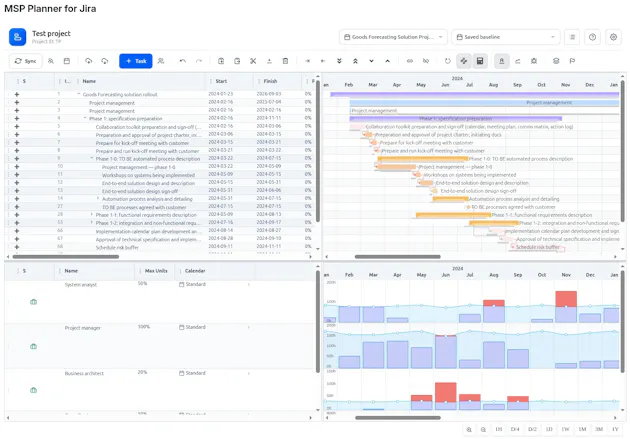Toggle the critical path highlighted icon
Image resolution: width=630 pixels, height=439 pixels.
click(x=464, y=61)
